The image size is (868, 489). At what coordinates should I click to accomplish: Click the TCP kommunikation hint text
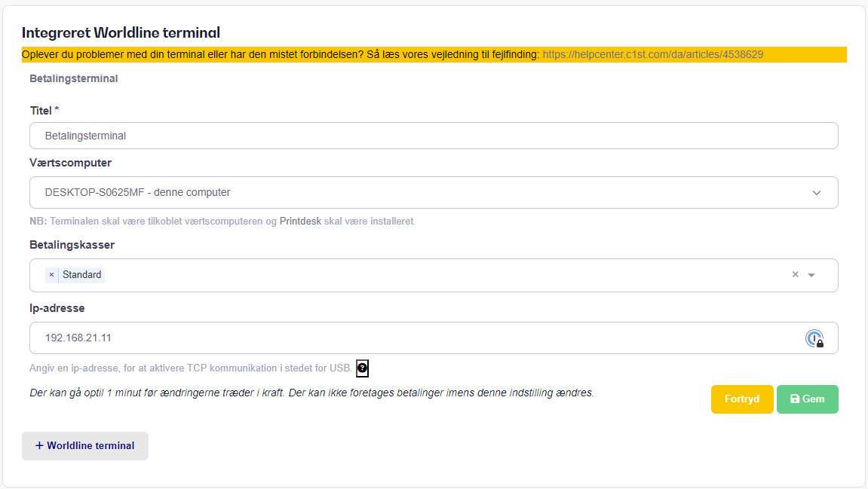coord(191,368)
